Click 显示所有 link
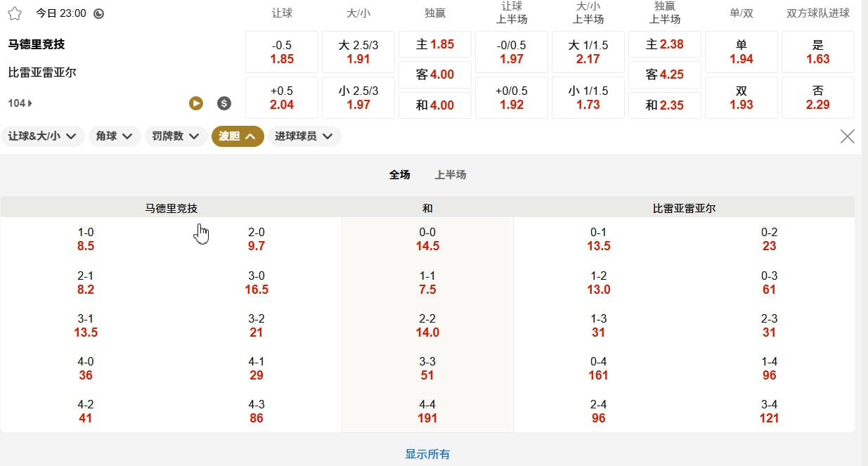Viewport: 868px width, 466px height. [x=427, y=454]
